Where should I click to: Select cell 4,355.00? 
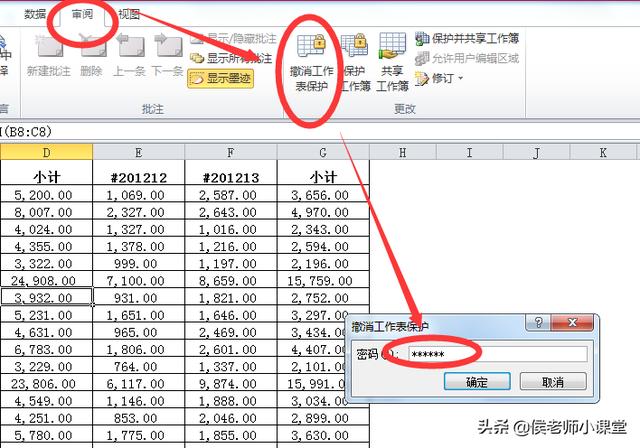pyautogui.click(x=47, y=246)
